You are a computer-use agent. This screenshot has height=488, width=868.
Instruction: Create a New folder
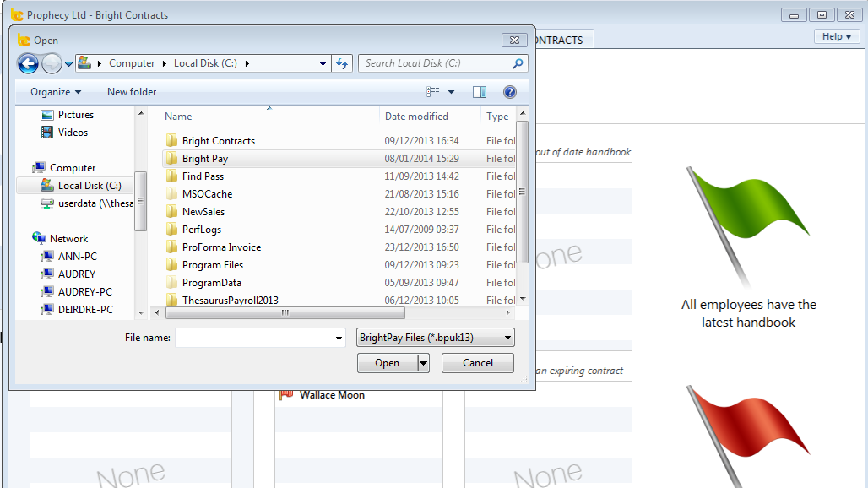click(x=132, y=92)
